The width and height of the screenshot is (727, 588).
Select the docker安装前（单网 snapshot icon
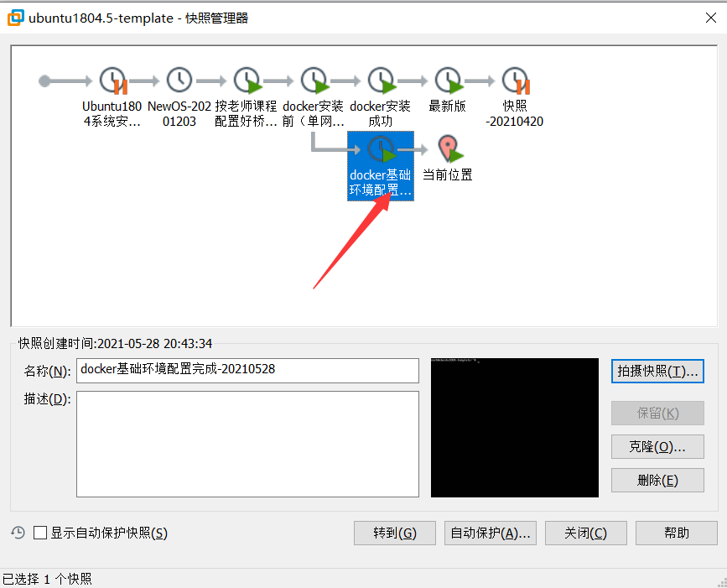pos(314,81)
